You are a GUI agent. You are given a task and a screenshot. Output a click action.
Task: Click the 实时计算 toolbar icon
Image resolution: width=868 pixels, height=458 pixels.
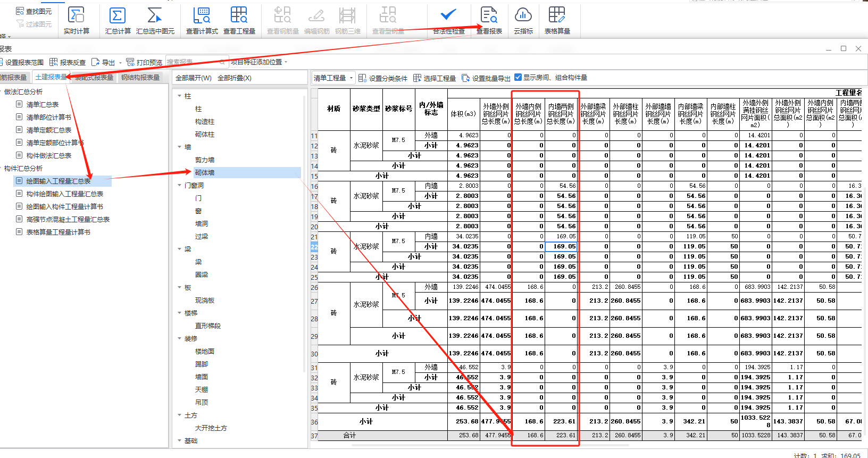point(77,20)
